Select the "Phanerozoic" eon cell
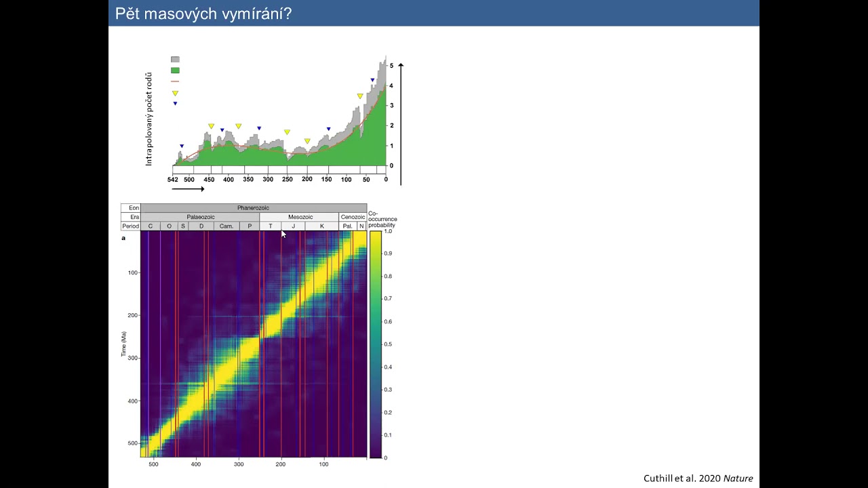868x488 pixels. pos(254,207)
